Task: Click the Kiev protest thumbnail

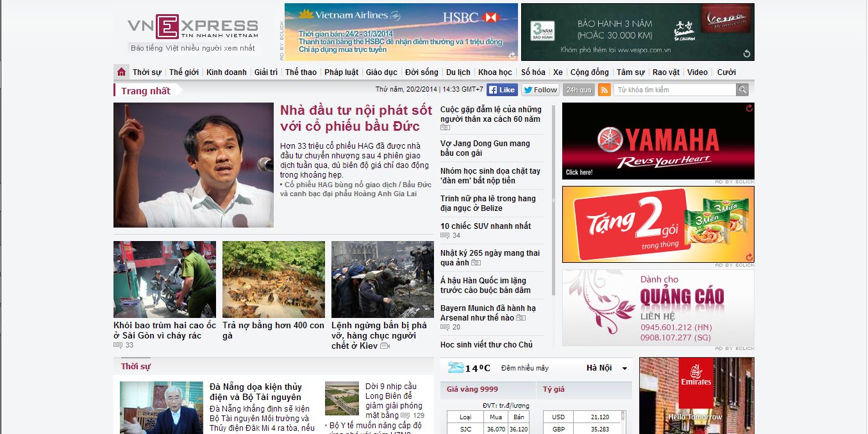Action: 383,280
